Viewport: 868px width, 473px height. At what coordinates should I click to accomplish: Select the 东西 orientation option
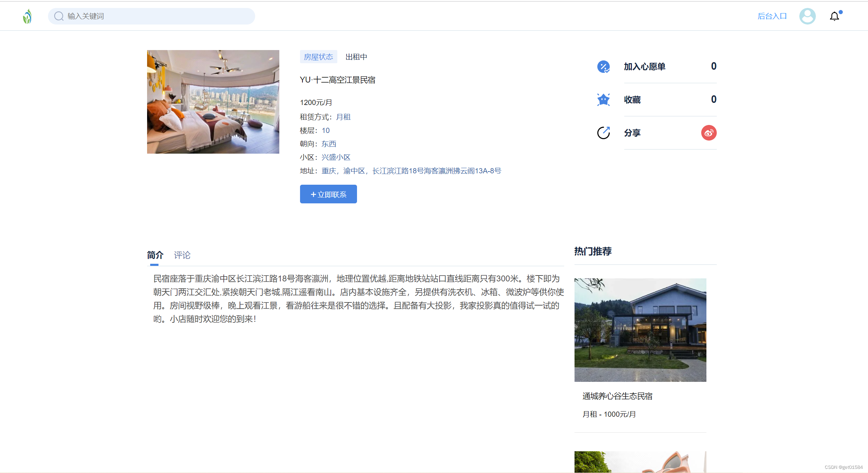(329, 144)
